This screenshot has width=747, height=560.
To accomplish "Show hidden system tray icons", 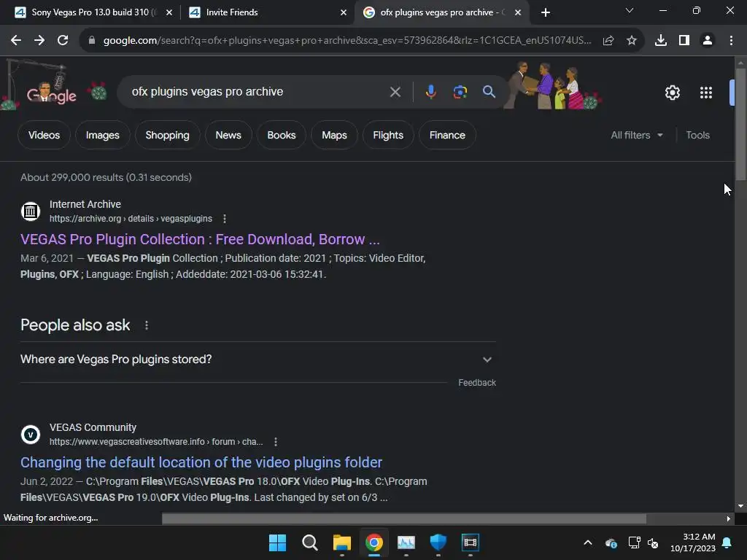I will (588, 542).
